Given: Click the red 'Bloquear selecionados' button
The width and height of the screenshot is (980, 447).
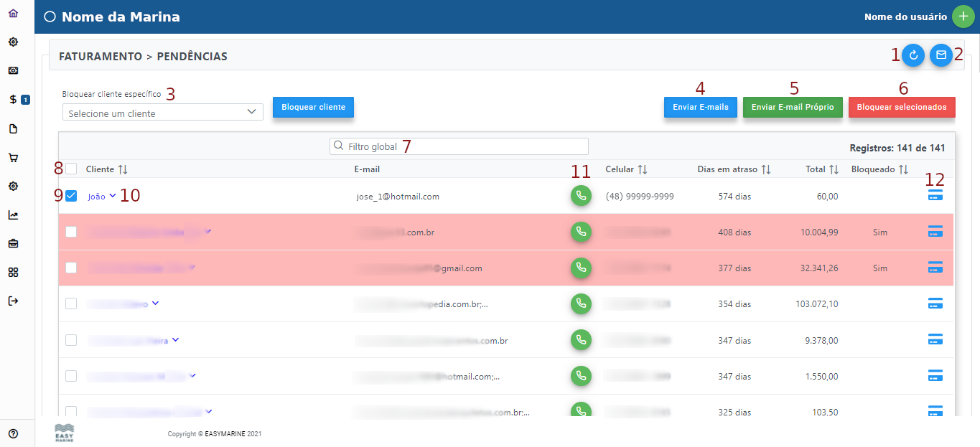Looking at the screenshot, I should 901,108.
